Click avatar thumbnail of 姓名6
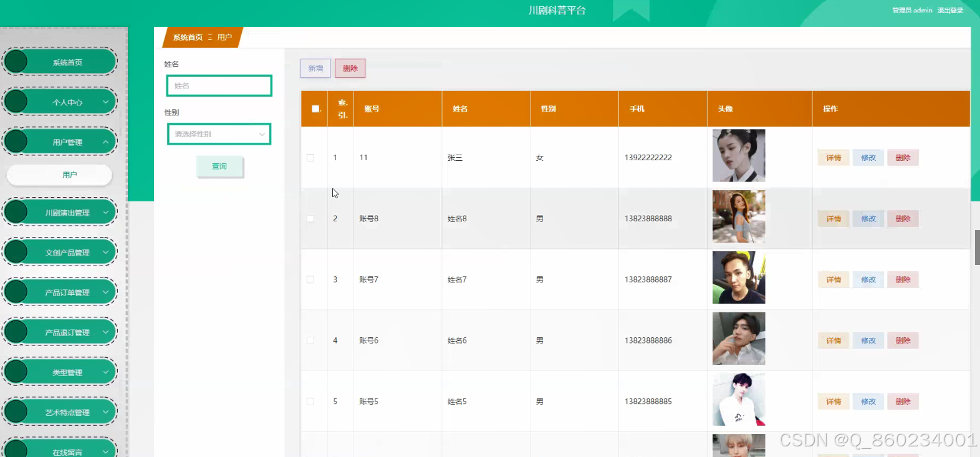 click(739, 339)
